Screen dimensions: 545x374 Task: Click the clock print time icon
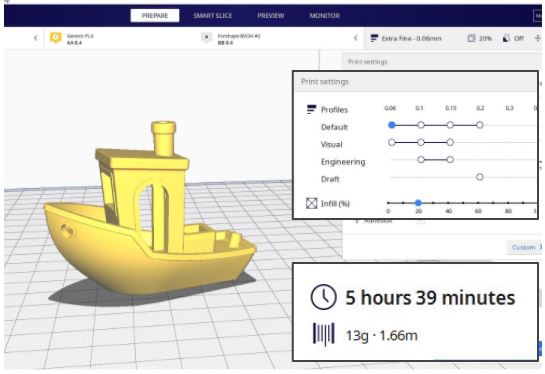coord(323,297)
